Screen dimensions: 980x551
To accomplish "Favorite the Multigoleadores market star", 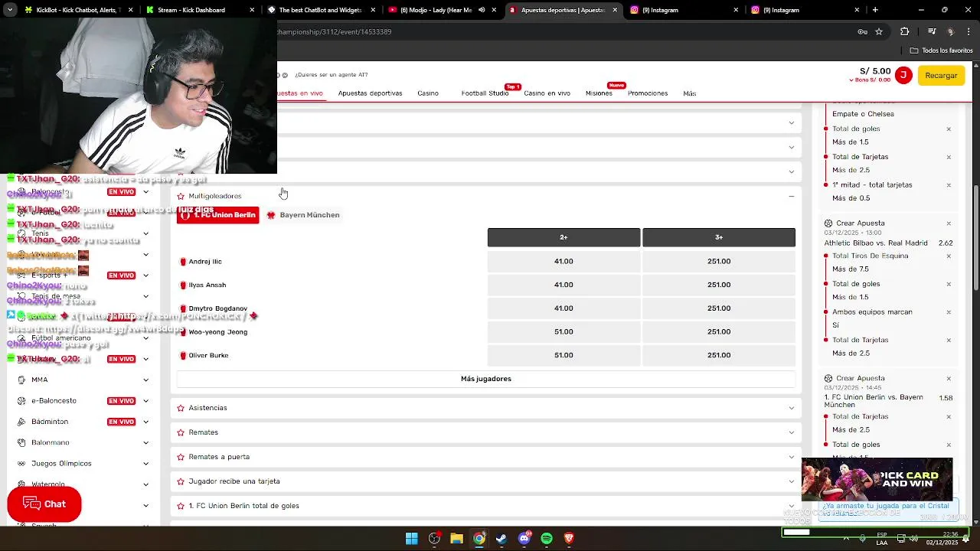I will 181,196.
